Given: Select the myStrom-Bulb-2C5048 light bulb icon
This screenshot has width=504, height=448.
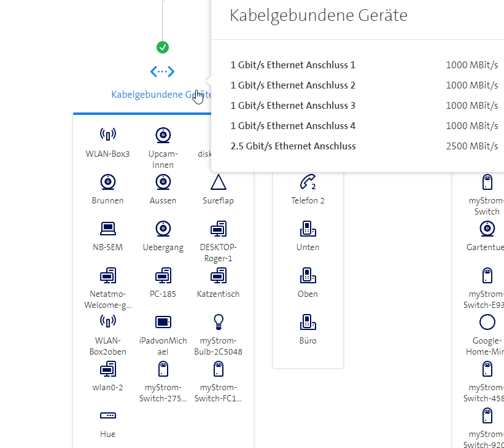Looking at the screenshot, I should tap(218, 322).
